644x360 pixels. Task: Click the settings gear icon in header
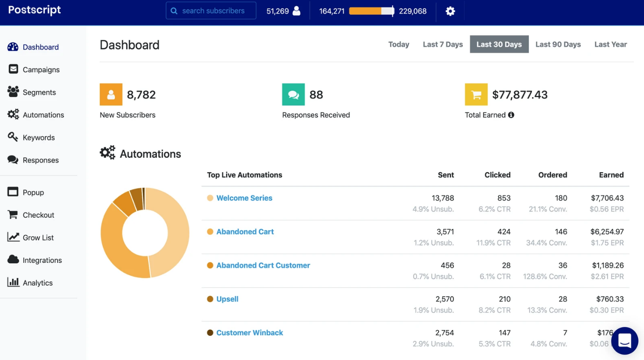point(450,11)
